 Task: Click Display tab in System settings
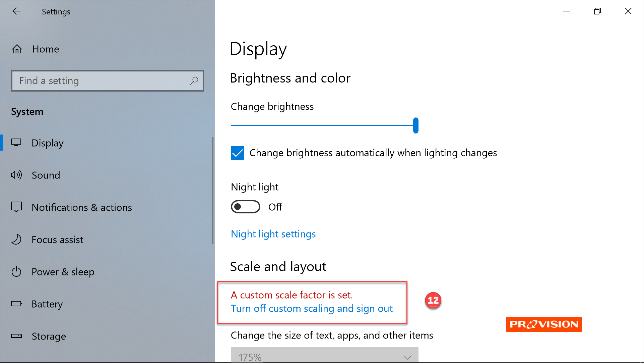coord(48,143)
